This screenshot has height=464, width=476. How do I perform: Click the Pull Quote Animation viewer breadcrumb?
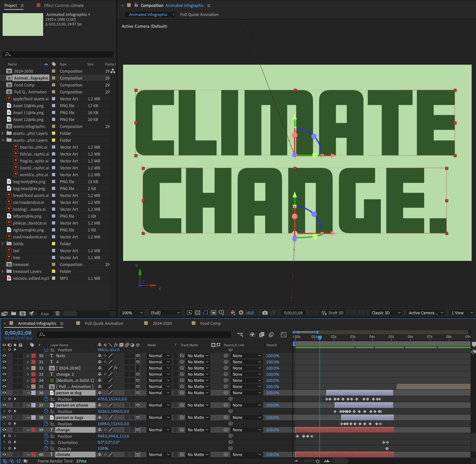(x=199, y=15)
